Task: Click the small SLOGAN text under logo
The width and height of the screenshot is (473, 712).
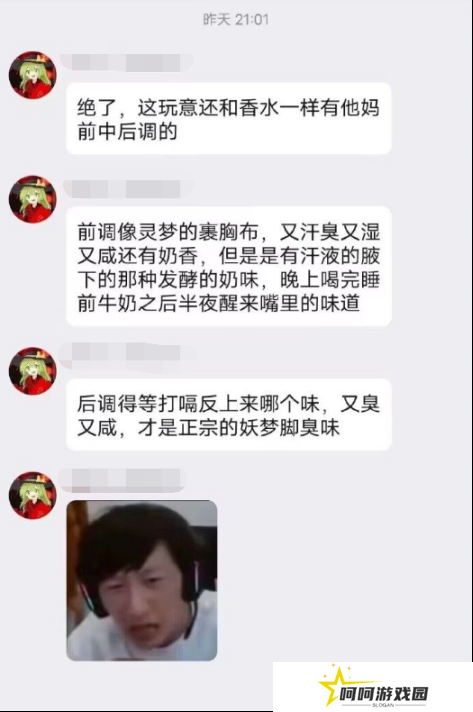Action: [383, 705]
